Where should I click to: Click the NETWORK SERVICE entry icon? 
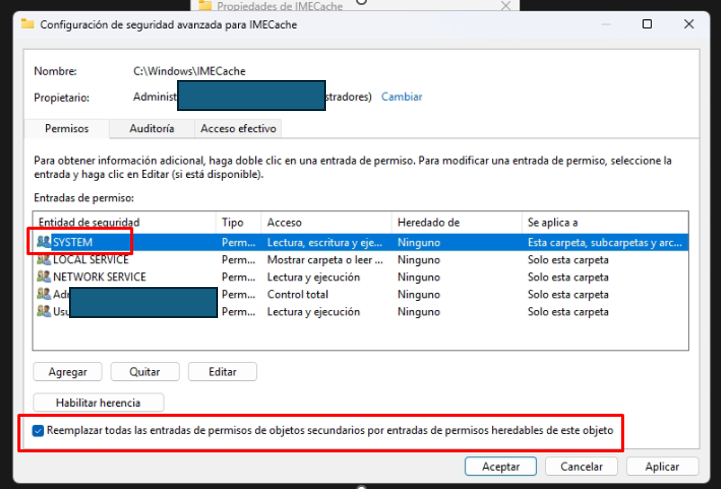(43, 277)
